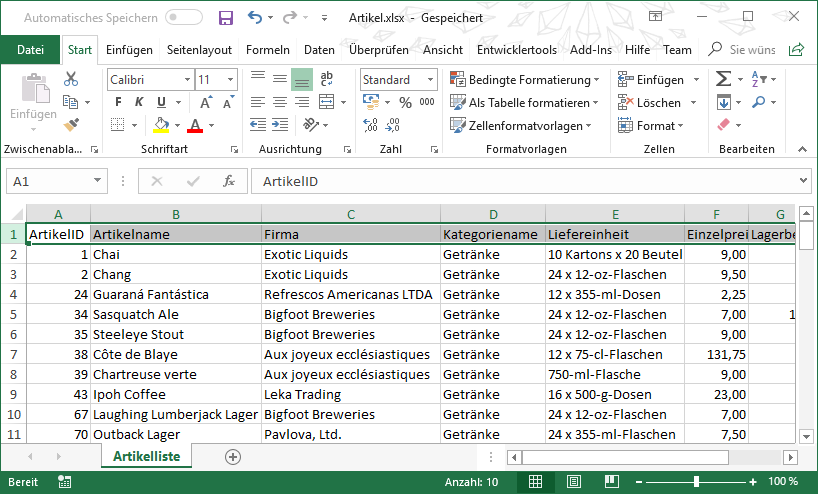Image resolution: width=818 pixels, height=494 pixels.
Task: Decrease font size with smaller A icon
Action: [228, 102]
